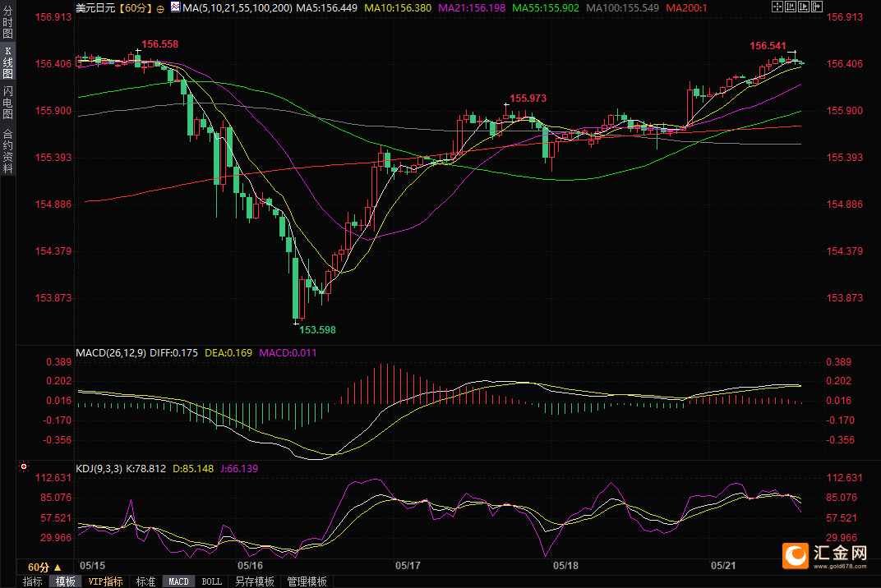
Task: Switch to the 标准 template
Action: pos(145,581)
